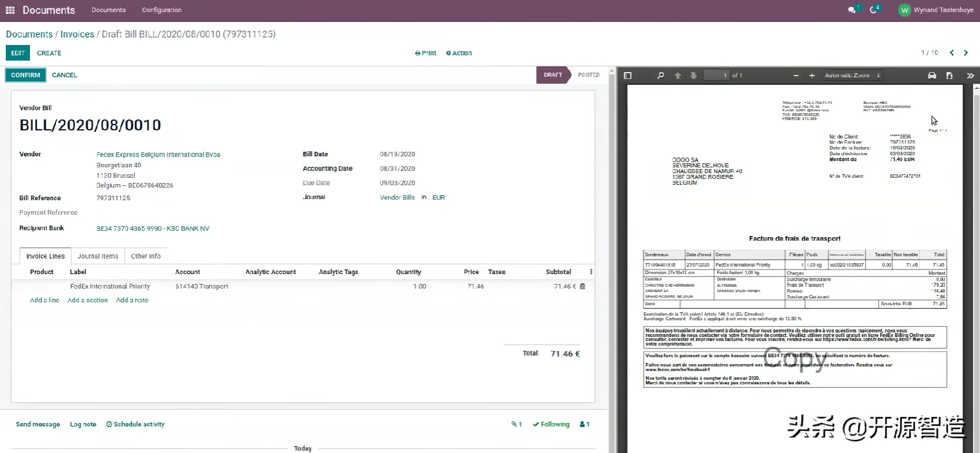Viewport: 980px width, 453px height.
Task: Open Wynand Tastenhoye user menu
Action: click(936, 10)
